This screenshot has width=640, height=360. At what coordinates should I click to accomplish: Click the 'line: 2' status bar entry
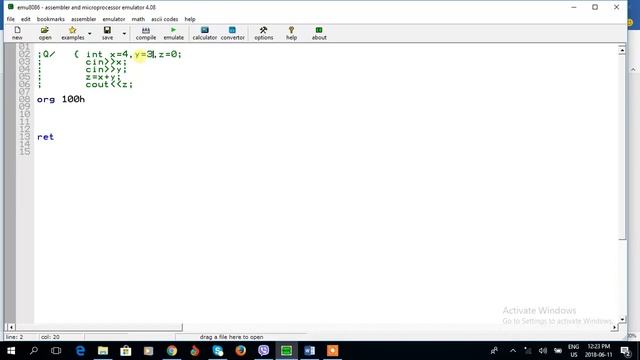click(15, 337)
